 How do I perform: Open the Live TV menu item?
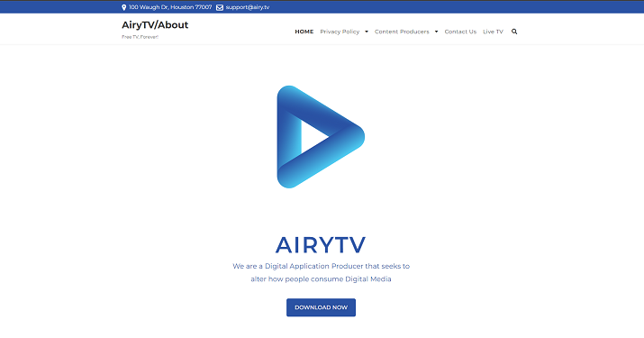(x=493, y=32)
